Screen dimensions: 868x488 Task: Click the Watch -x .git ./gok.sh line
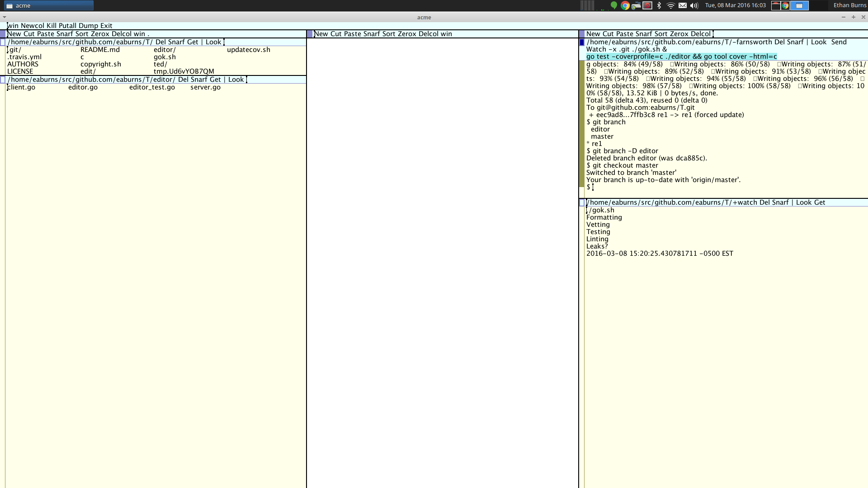coord(627,49)
